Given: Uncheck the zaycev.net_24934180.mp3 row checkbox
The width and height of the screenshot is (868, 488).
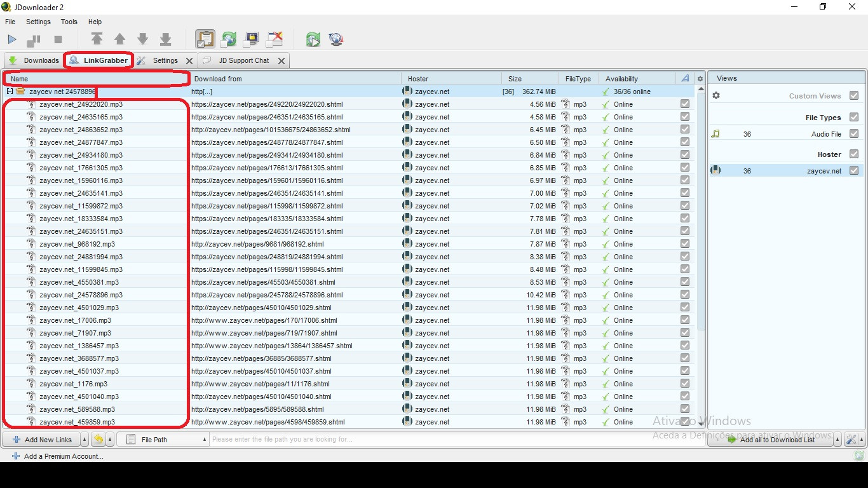Looking at the screenshot, I should (x=685, y=155).
